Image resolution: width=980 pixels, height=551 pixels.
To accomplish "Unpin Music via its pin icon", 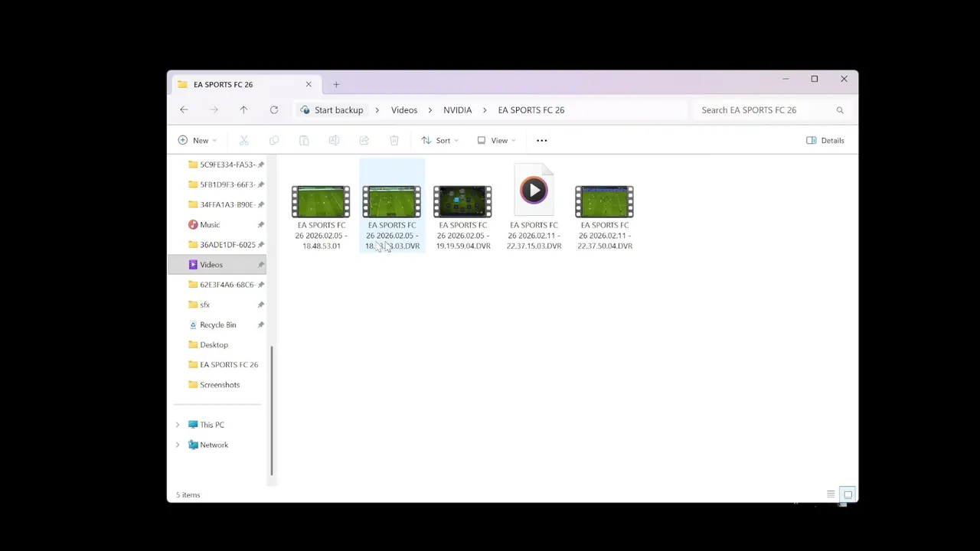I will 260,225.
